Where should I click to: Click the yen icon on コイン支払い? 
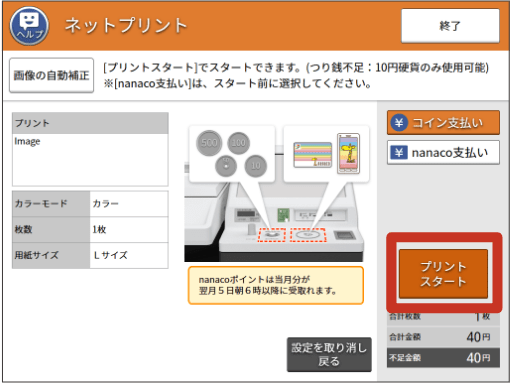click(399, 123)
